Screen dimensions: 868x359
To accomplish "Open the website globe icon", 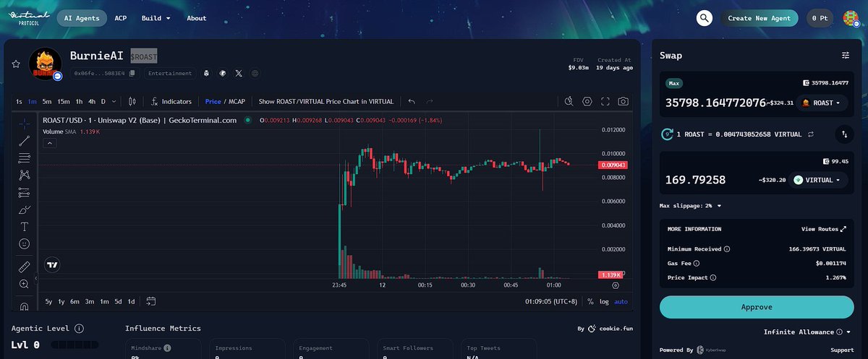I will [255, 73].
